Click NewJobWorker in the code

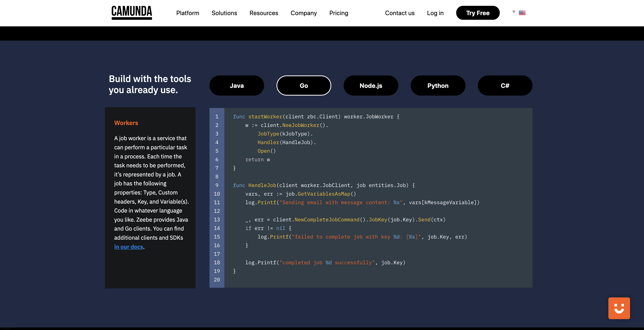301,125
